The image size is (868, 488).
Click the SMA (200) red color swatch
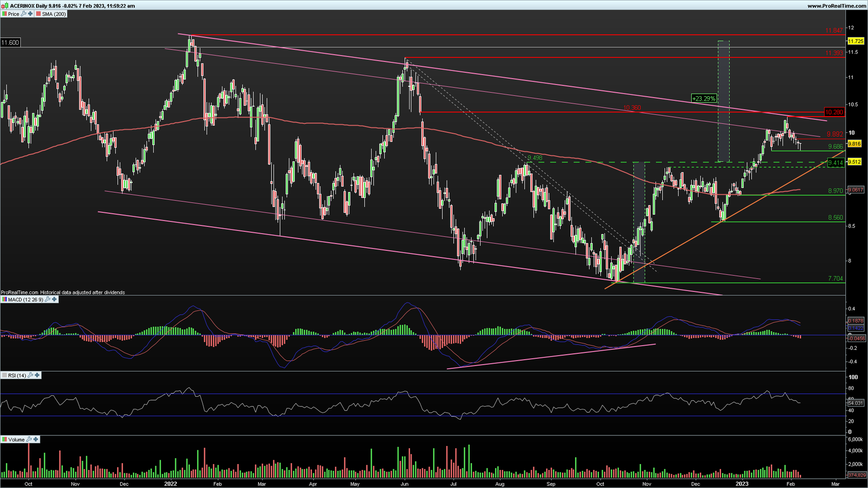38,14
